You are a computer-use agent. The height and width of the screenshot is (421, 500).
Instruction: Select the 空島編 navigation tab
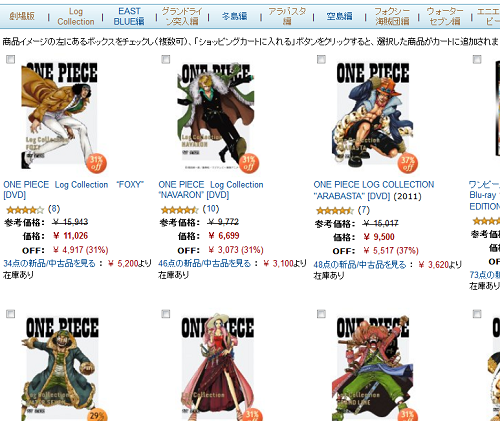[x=339, y=16]
